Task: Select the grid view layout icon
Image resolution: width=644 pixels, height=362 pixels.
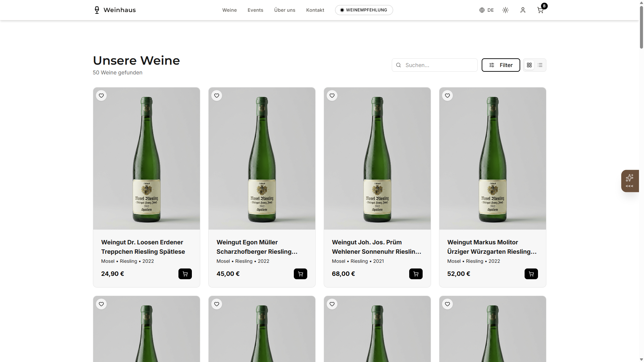Action: 529,65
